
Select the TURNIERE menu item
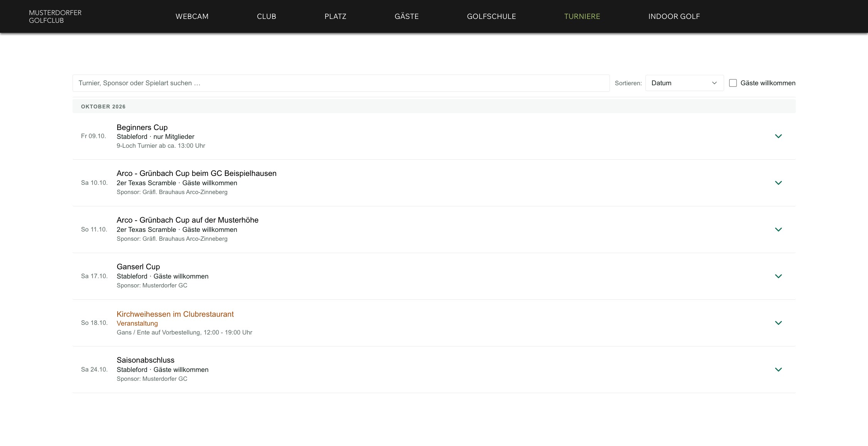coord(582,16)
